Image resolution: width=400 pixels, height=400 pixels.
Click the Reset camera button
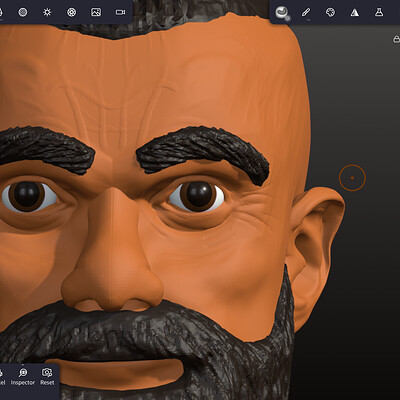(x=47, y=377)
